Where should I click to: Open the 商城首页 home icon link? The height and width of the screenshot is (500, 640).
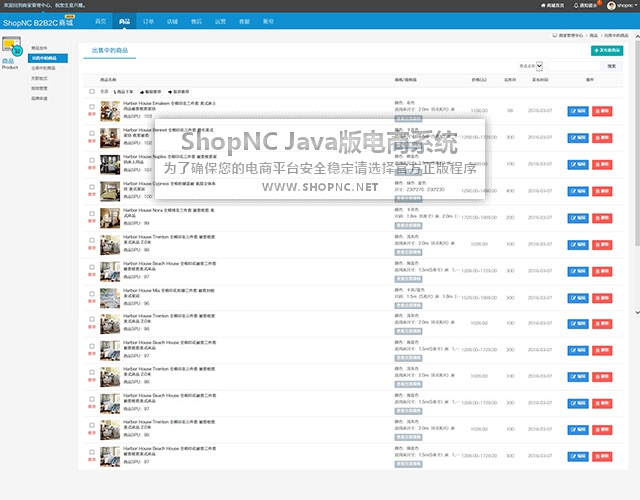[552, 5]
